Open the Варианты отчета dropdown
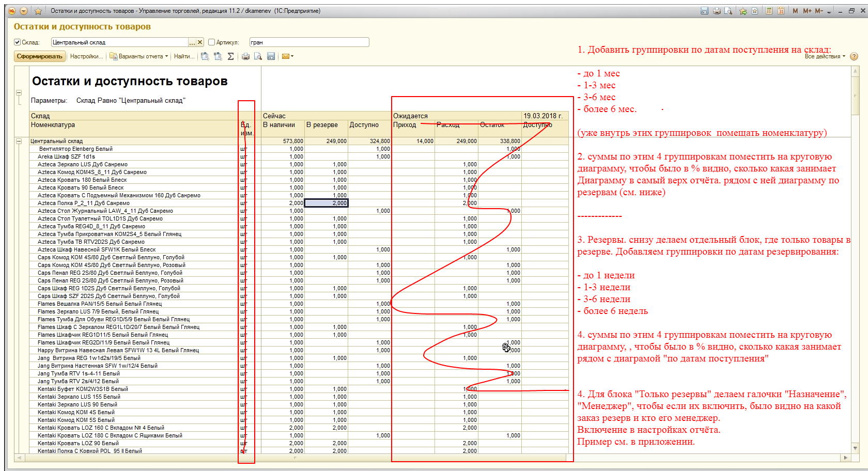Screen dimensions: 868x471 (139, 56)
